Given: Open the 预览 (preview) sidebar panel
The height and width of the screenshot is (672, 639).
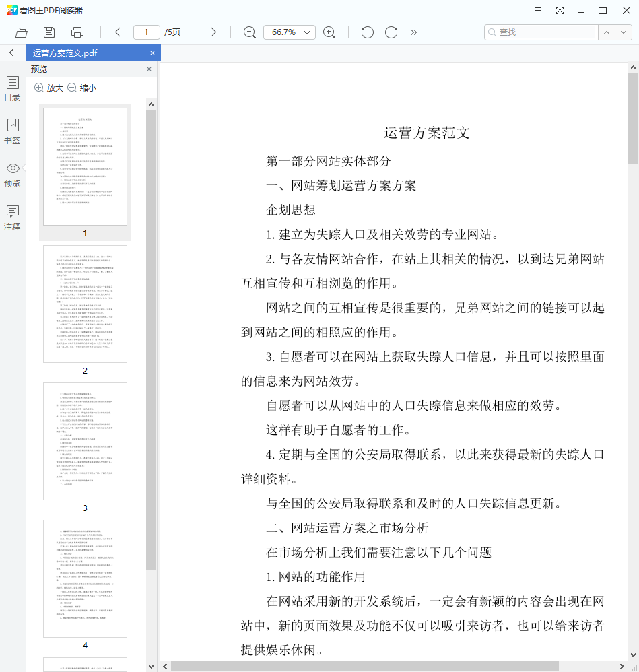Looking at the screenshot, I should [12, 175].
